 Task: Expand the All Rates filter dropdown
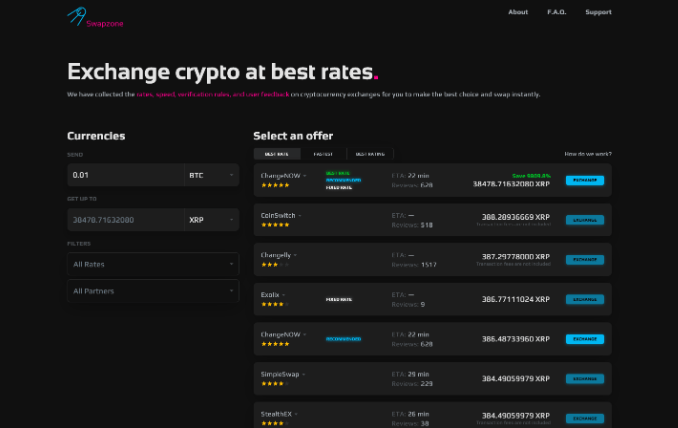tap(153, 264)
